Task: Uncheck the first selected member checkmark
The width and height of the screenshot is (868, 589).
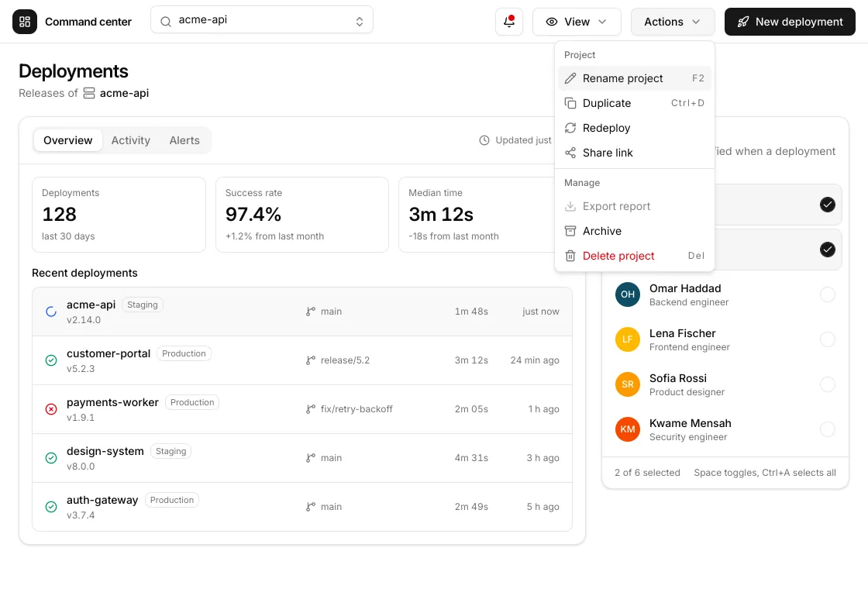Action: pyautogui.click(x=827, y=205)
